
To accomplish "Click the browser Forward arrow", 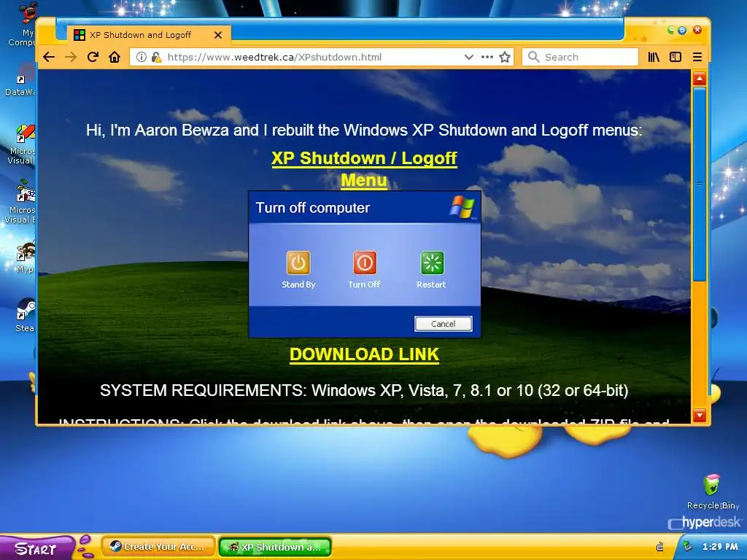I will 71,57.
